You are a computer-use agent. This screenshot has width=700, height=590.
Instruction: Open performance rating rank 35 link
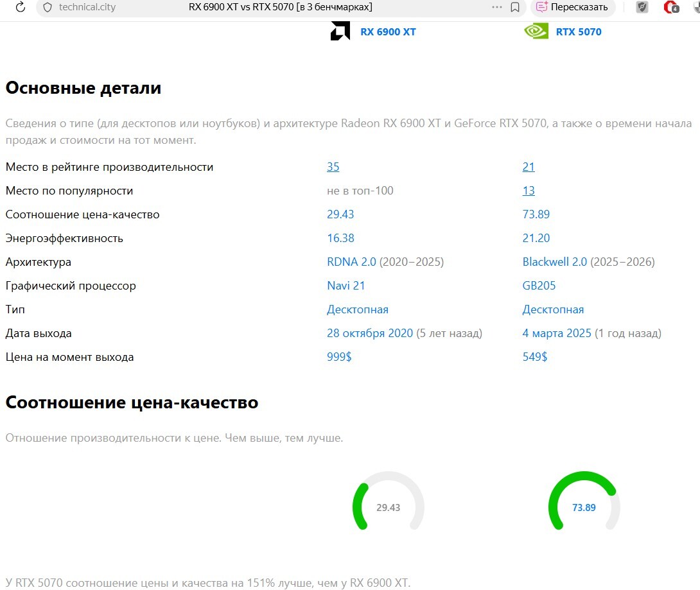coord(333,167)
